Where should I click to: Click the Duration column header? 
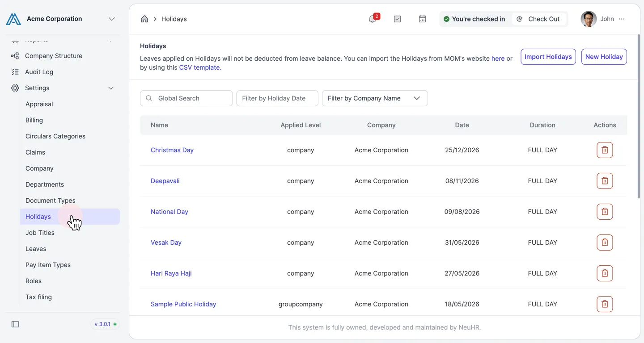coord(542,125)
